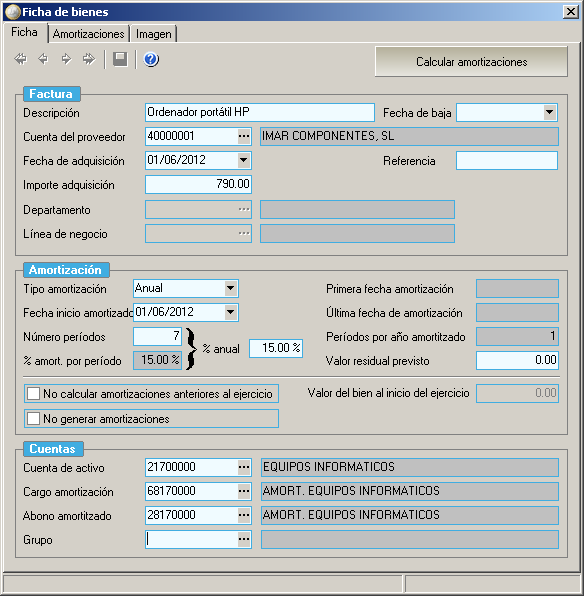Click the Importe adquisición field
584x596 pixels.
198,184
